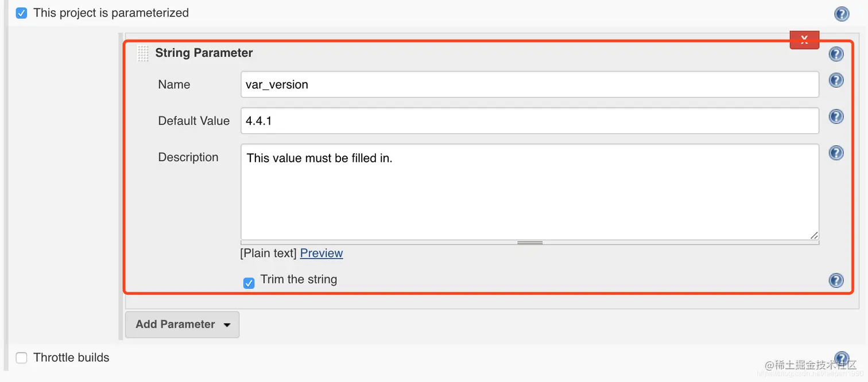Click the resize bar below Description box

pos(529,243)
